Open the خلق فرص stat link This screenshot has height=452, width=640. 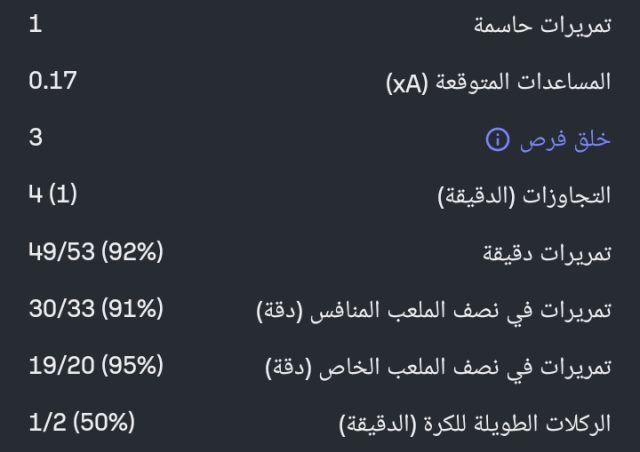click(x=565, y=140)
